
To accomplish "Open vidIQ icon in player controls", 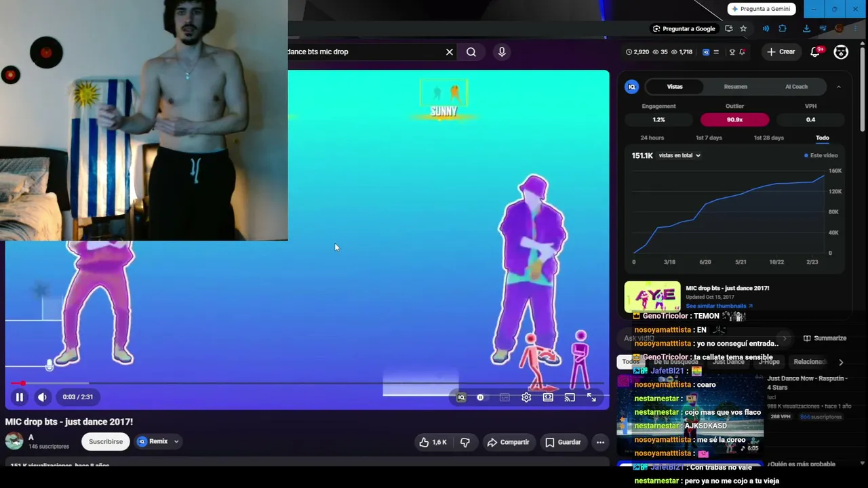I will [461, 398].
